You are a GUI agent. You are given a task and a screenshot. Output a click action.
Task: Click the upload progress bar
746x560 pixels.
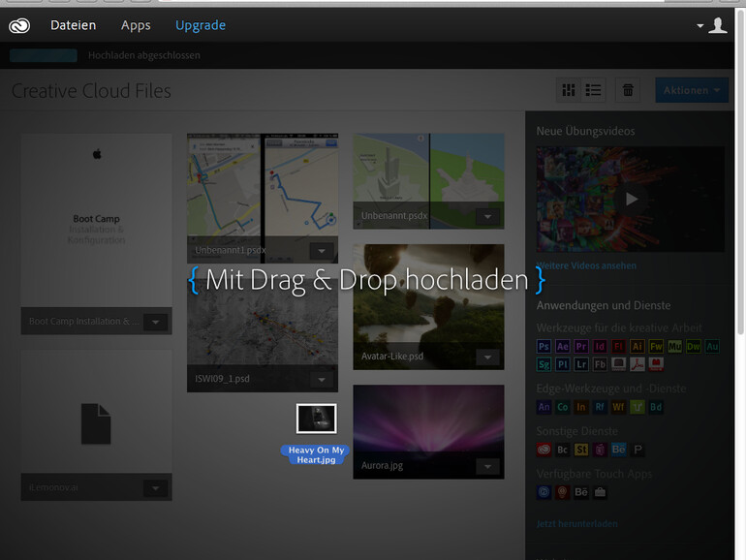click(44, 55)
